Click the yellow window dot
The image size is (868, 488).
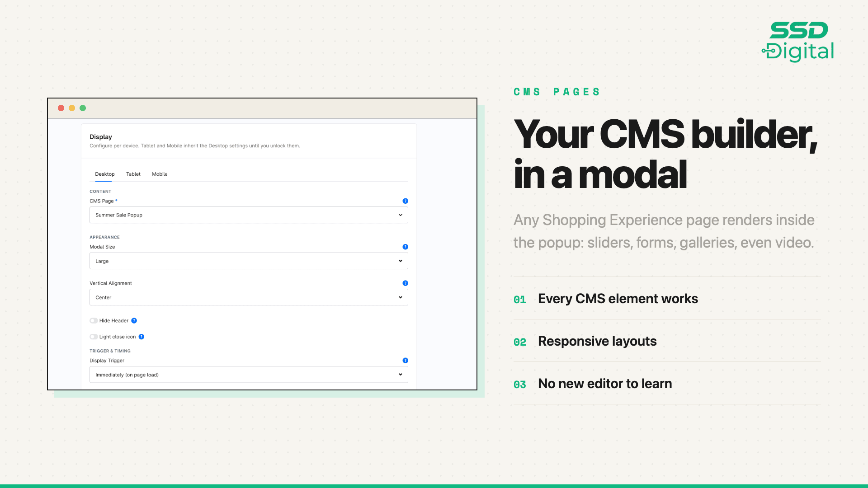point(72,108)
